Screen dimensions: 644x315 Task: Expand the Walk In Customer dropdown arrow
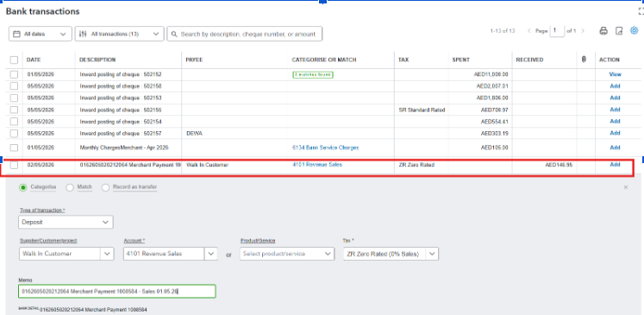click(x=107, y=254)
